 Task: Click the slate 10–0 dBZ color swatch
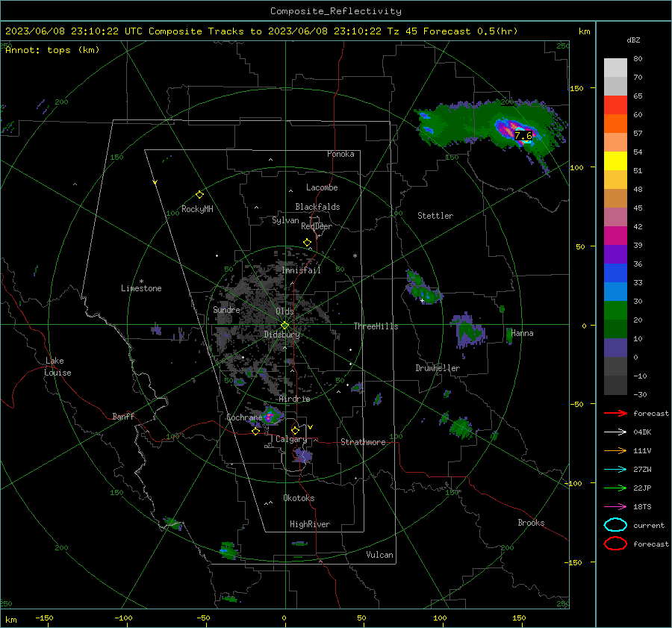[615, 348]
